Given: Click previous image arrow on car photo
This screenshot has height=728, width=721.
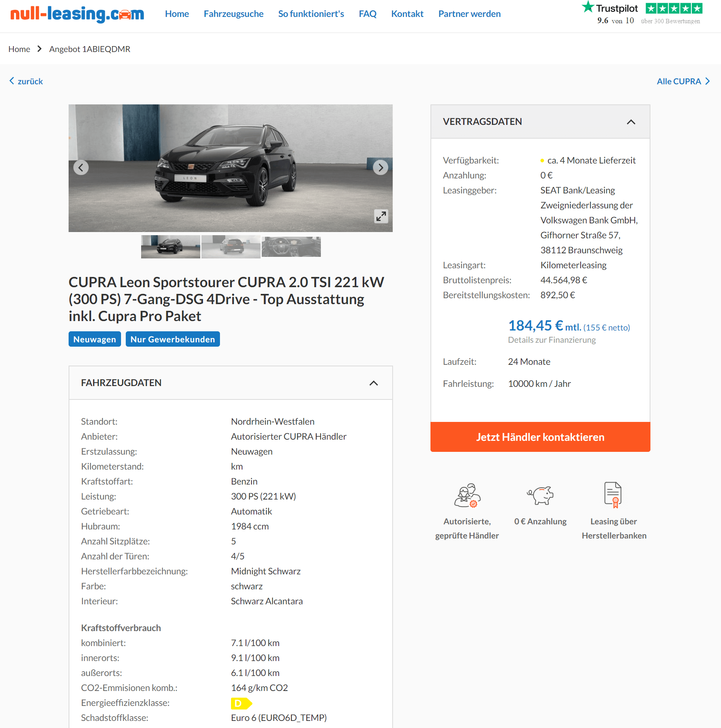Looking at the screenshot, I should tap(81, 167).
